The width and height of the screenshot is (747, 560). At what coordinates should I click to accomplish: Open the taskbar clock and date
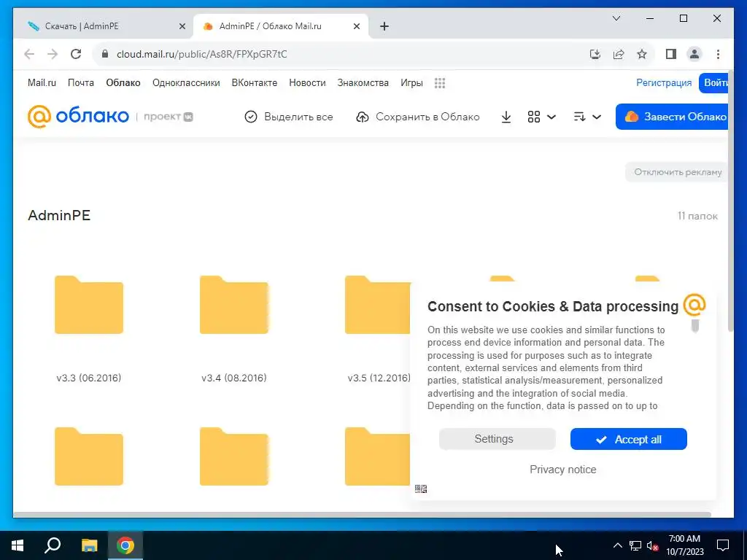[684, 545]
